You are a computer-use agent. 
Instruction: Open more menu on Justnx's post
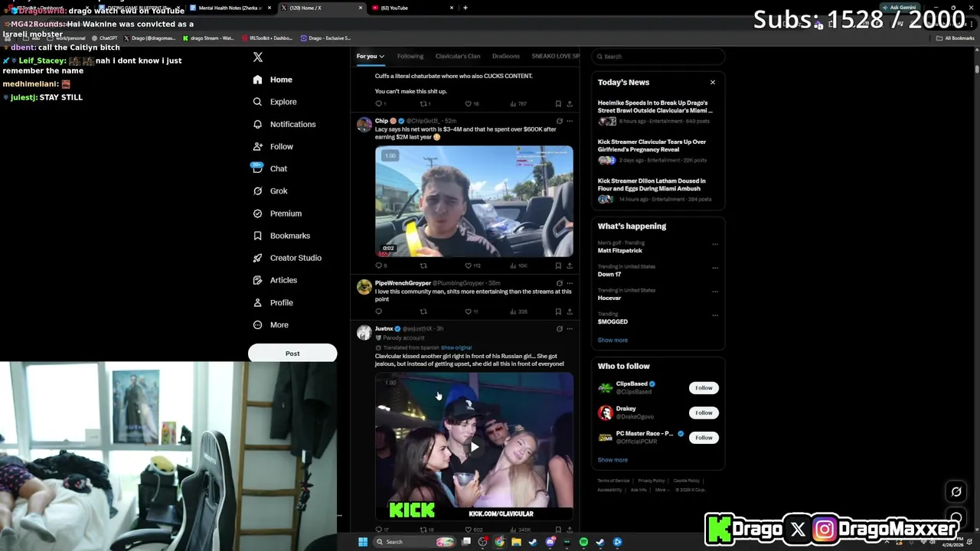pyautogui.click(x=570, y=329)
